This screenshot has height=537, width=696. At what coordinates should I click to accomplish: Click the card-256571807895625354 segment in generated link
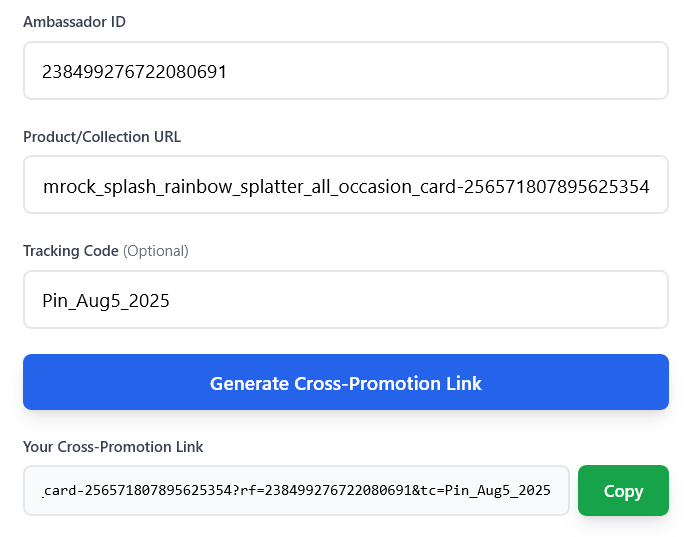[138, 490]
